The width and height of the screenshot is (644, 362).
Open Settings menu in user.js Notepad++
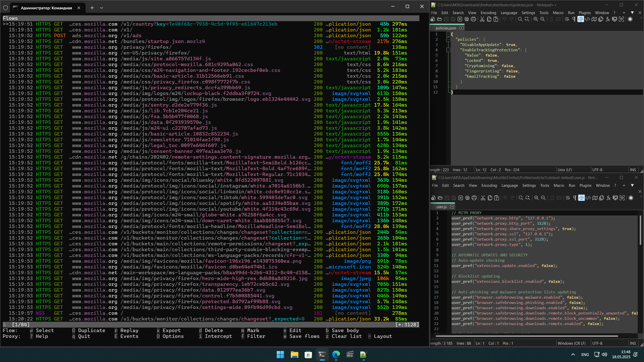pos(529,185)
